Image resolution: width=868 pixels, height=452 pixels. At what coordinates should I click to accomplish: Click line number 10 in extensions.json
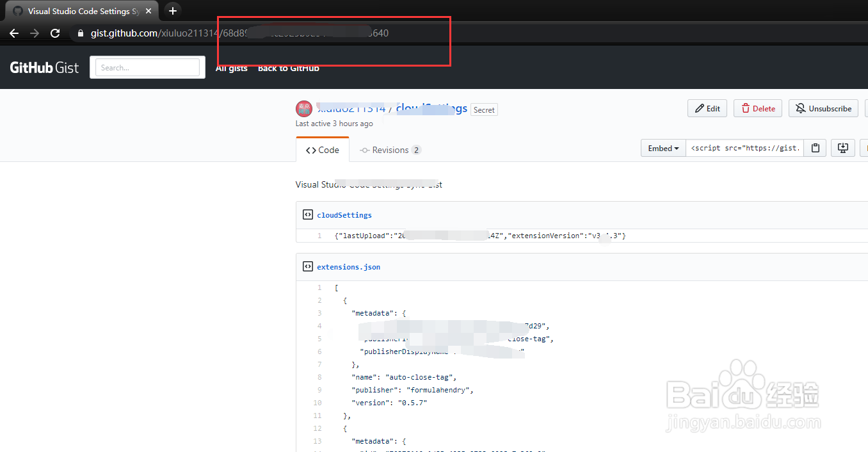coord(317,403)
